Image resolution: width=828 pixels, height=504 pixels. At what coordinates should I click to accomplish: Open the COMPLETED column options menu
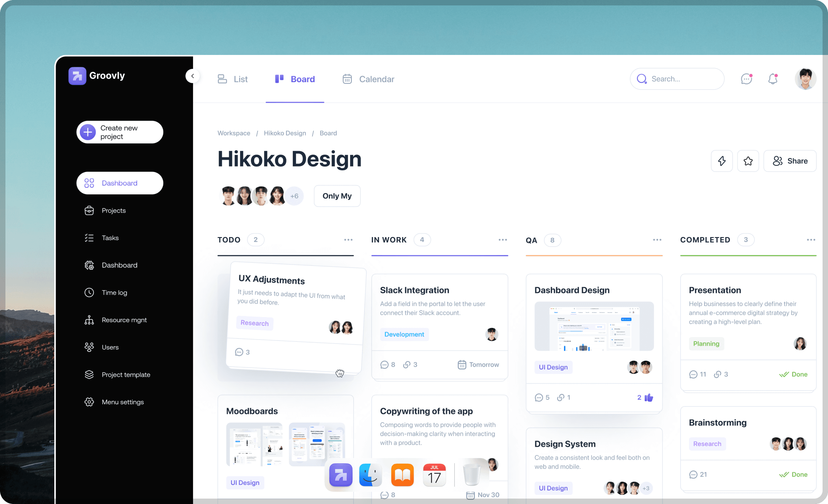(811, 240)
